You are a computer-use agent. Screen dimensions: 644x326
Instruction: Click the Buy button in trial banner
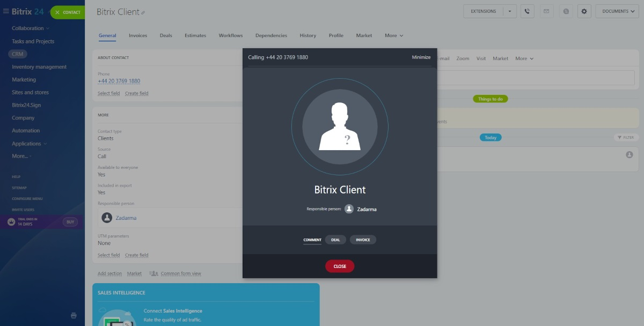coord(70,222)
